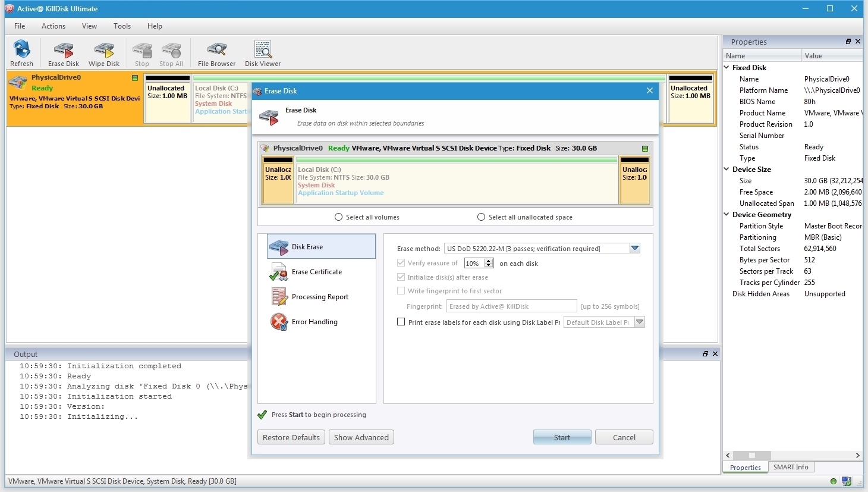Select all unallocated space radio button

481,217
